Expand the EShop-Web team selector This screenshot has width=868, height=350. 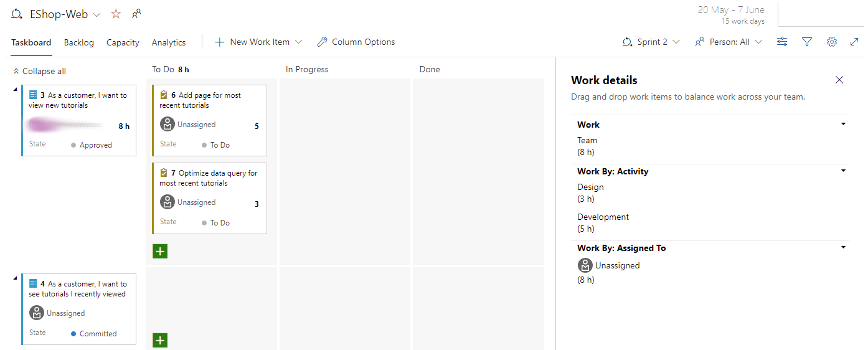[97, 14]
